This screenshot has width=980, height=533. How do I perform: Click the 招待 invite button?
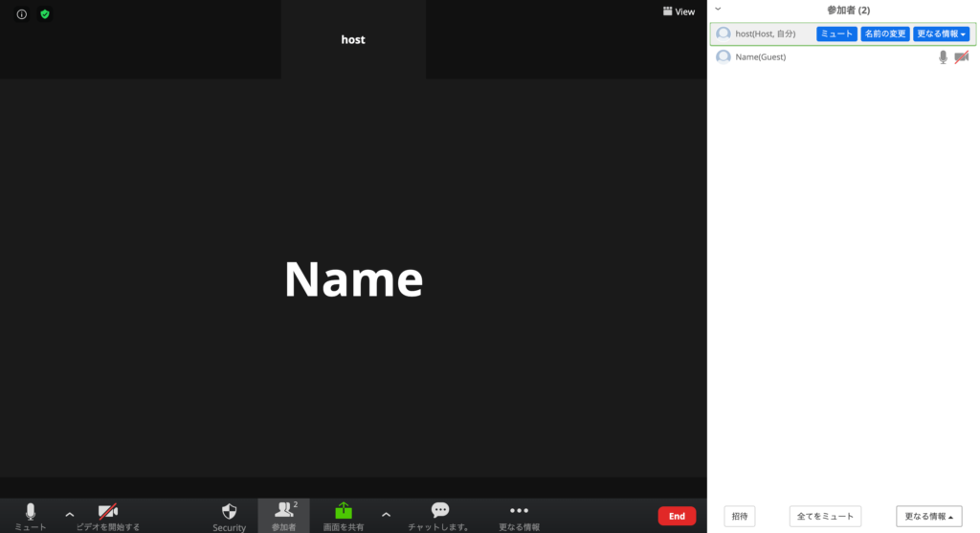(x=740, y=517)
